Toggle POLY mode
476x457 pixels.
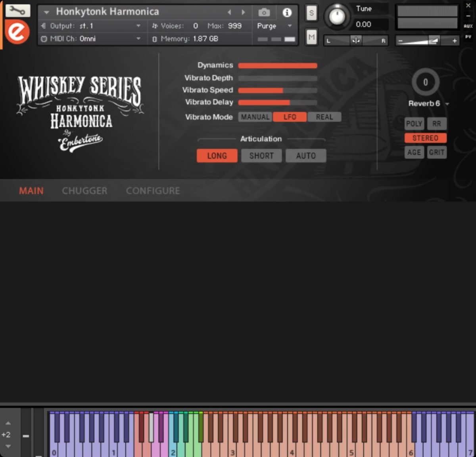point(414,124)
